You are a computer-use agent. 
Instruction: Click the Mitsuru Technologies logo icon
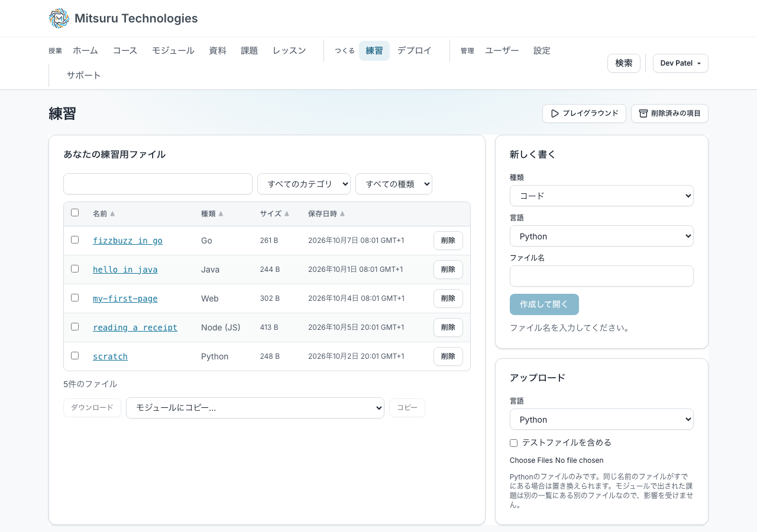point(59,18)
